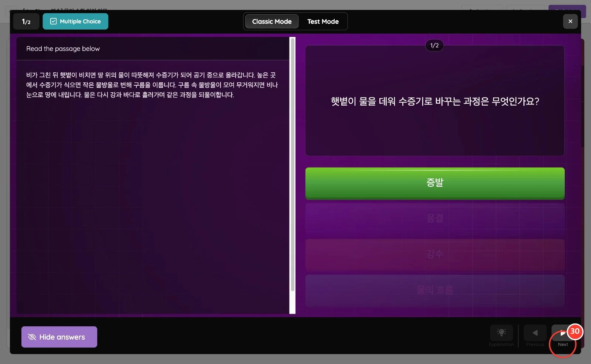This screenshot has width=591, height=364.
Task: Toggle Hide answers button
Action: (59, 337)
